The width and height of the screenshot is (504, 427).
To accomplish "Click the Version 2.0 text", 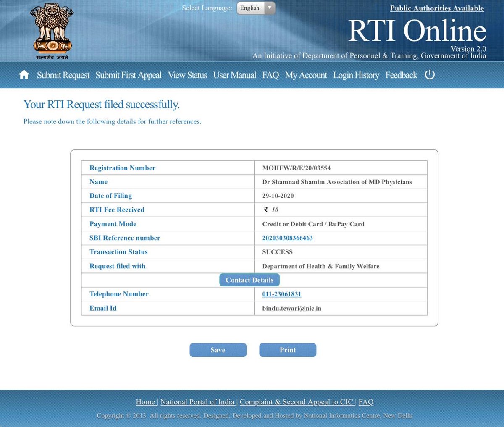I will tap(468, 49).
